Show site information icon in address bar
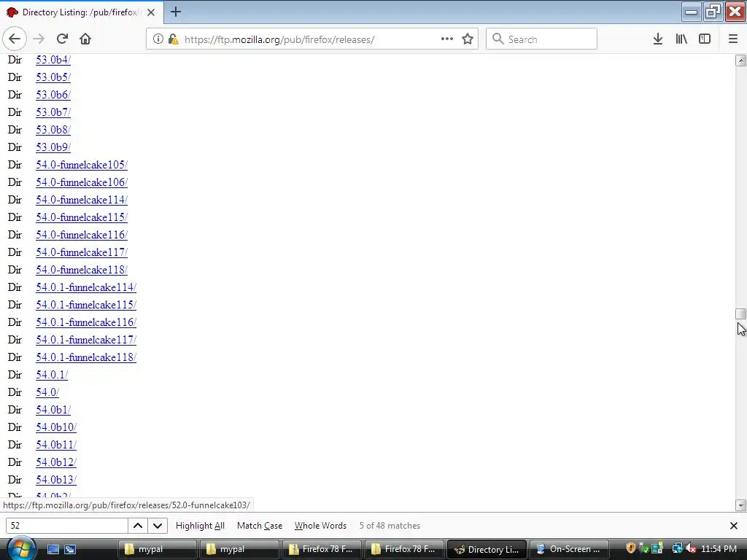Screen dimensions: 747x560 (158, 39)
